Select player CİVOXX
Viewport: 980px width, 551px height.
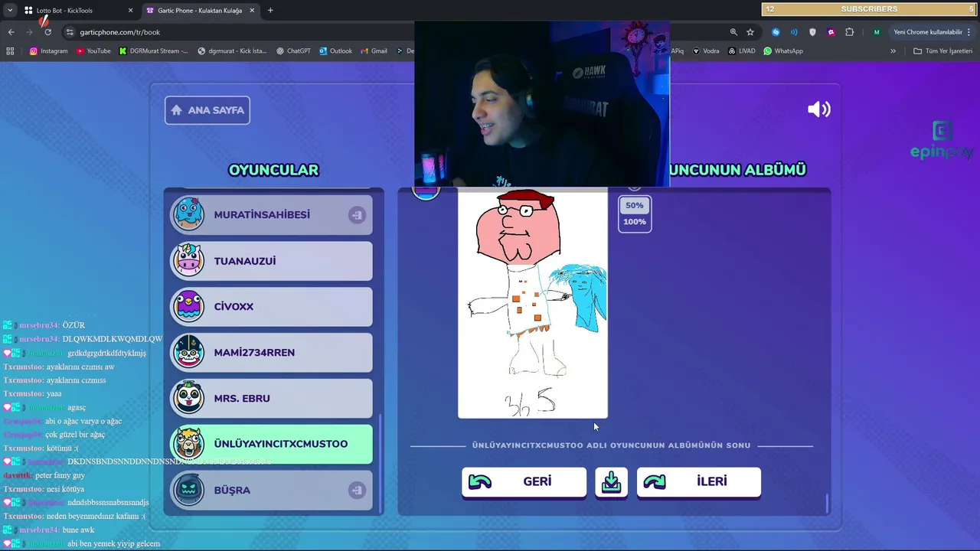pyautogui.click(x=271, y=306)
